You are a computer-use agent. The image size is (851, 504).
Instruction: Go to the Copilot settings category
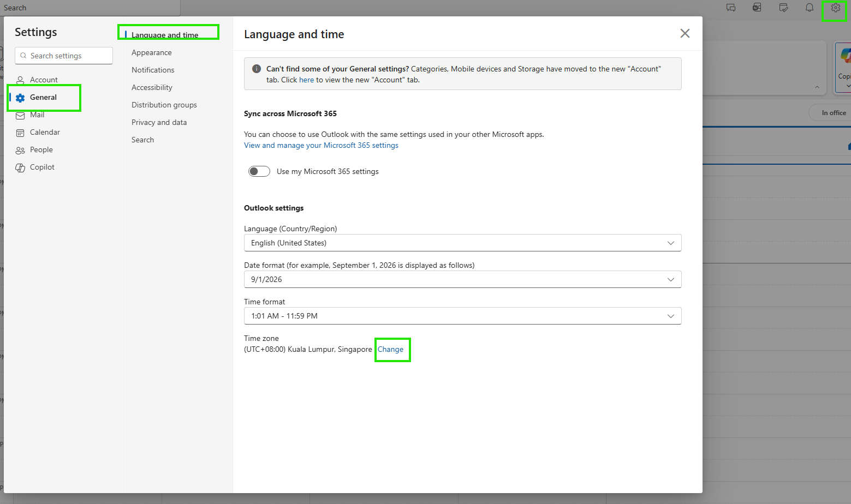(x=42, y=167)
